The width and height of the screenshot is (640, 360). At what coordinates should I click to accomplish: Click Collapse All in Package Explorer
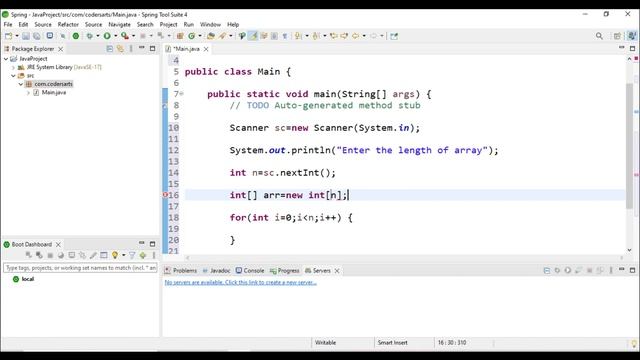coord(109,49)
